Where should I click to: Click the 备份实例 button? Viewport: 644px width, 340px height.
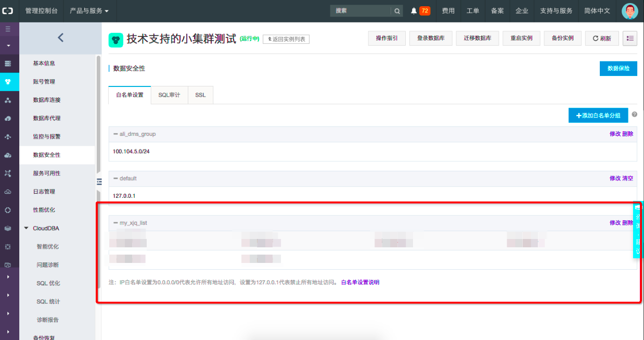pyautogui.click(x=563, y=39)
